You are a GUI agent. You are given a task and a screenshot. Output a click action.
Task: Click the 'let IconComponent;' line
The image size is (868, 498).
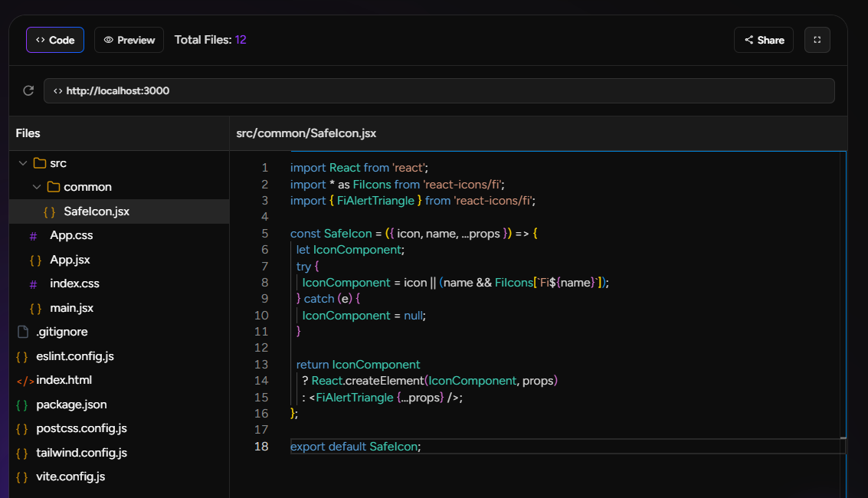(x=350, y=250)
